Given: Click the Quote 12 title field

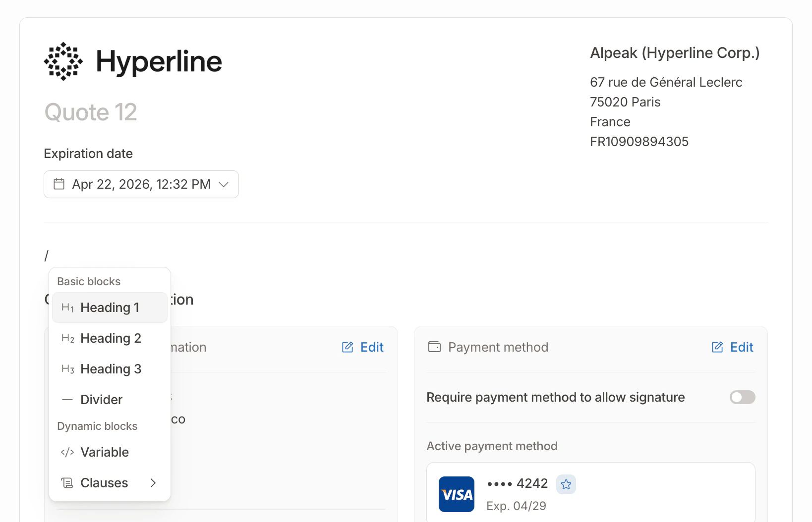Looking at the screenshot, I should (91, 112).
